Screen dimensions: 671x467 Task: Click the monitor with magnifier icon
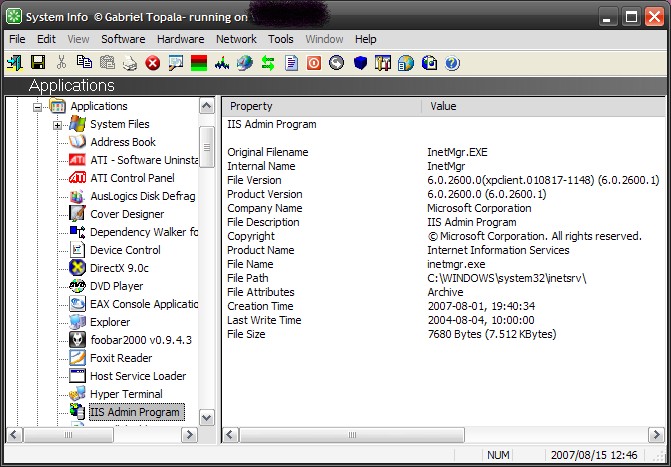(x=175, y=63)
